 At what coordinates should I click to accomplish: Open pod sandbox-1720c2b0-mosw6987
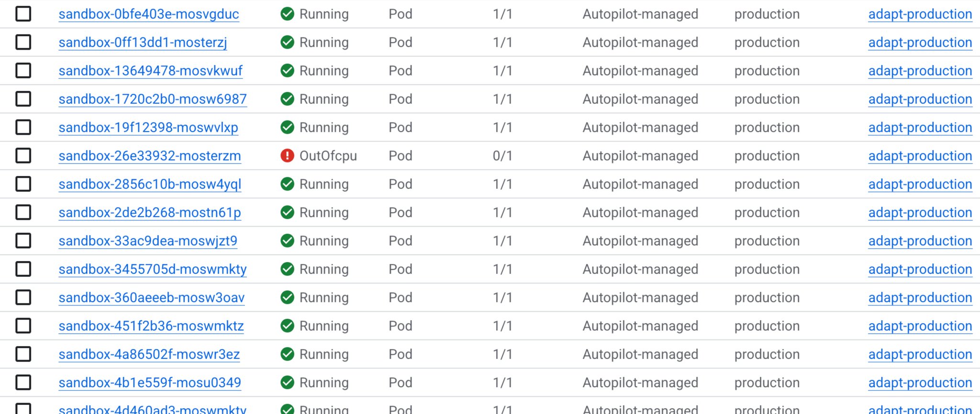[x=153, y=99]
